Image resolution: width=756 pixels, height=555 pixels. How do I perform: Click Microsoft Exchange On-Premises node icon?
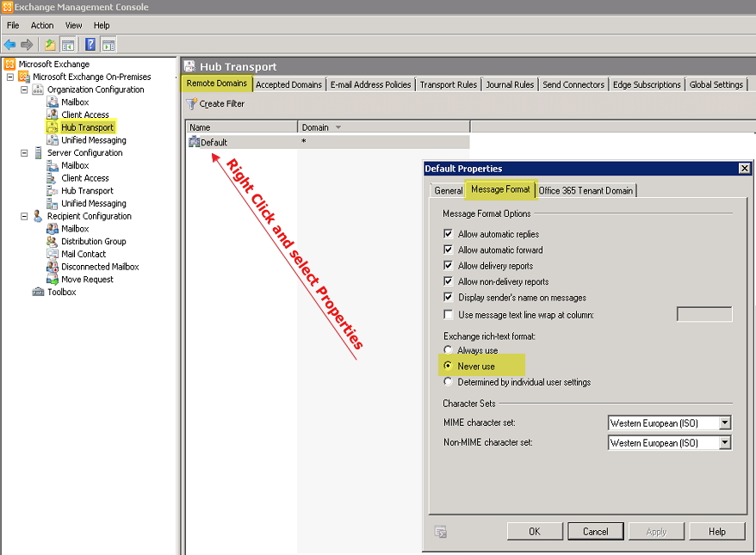[x=24, y=77]
